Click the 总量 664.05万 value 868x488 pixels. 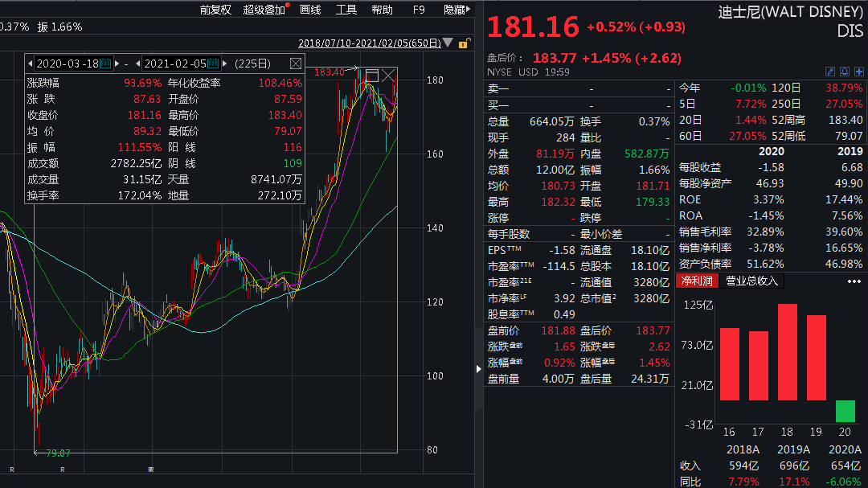coord(552,121)
